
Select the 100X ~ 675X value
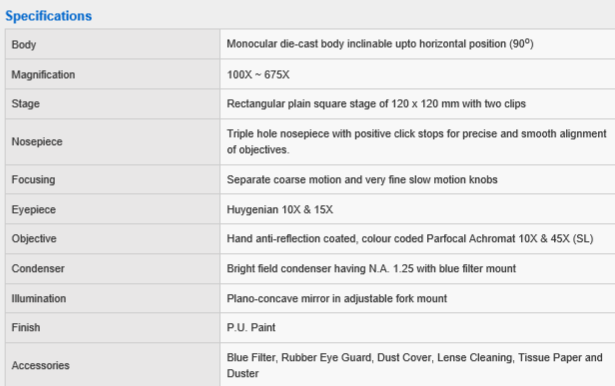tap(258, 75)
